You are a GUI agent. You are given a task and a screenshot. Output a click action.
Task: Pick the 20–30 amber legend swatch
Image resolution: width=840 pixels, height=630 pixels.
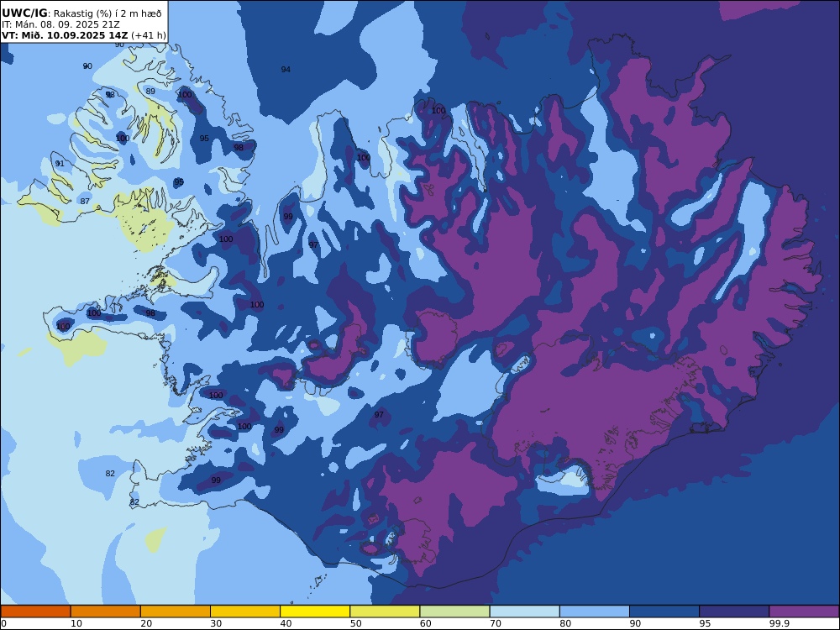(176, 612)
